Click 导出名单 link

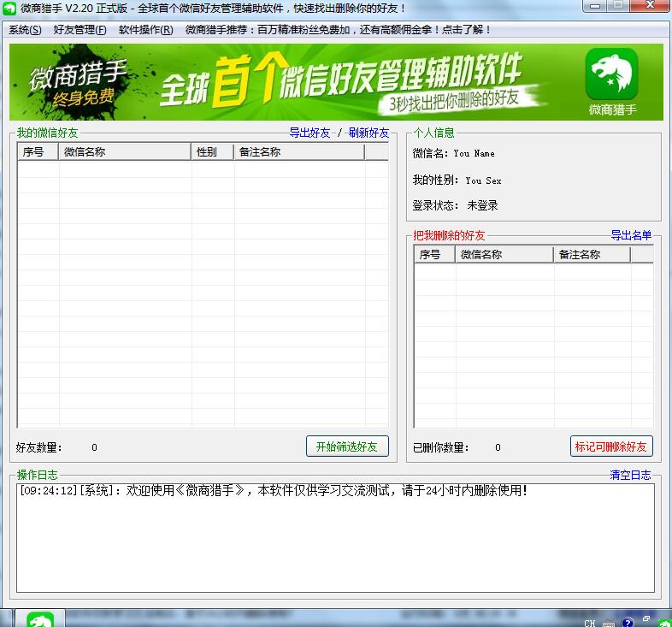click(631, 235)
